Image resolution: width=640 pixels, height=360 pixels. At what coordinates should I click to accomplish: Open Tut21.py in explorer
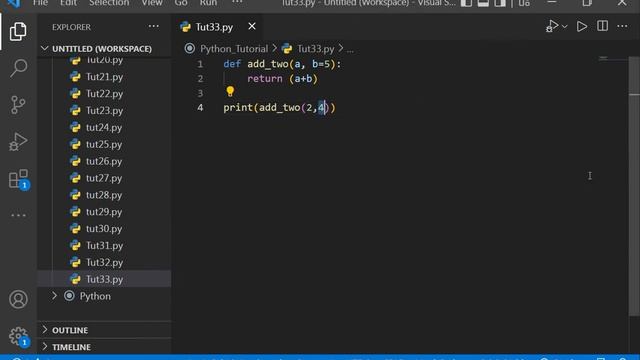click(x=104, y=77)
